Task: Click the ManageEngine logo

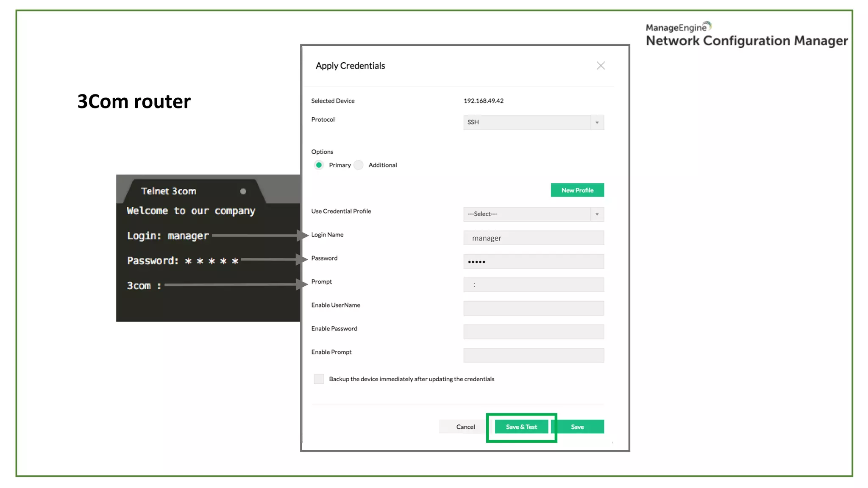Action: point(679,27)
